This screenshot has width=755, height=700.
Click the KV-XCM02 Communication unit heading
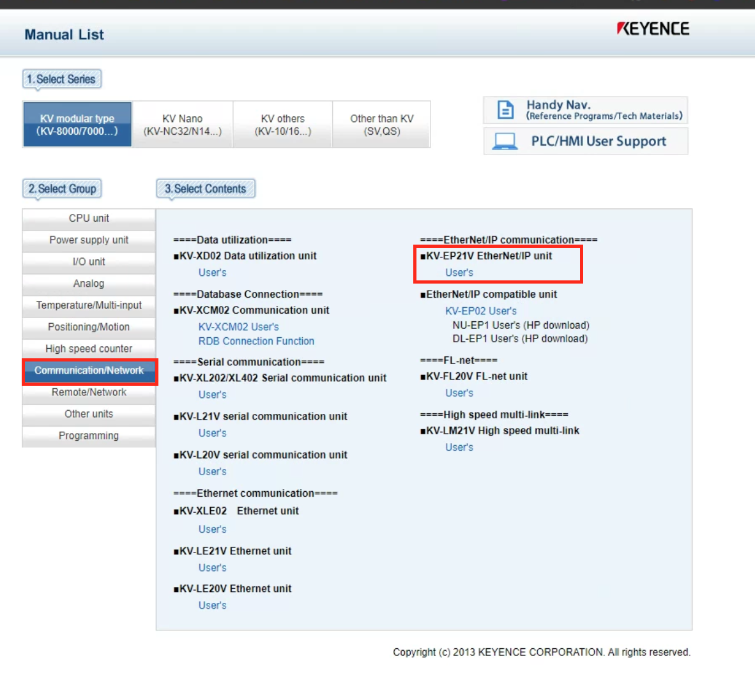coord(251,310)
